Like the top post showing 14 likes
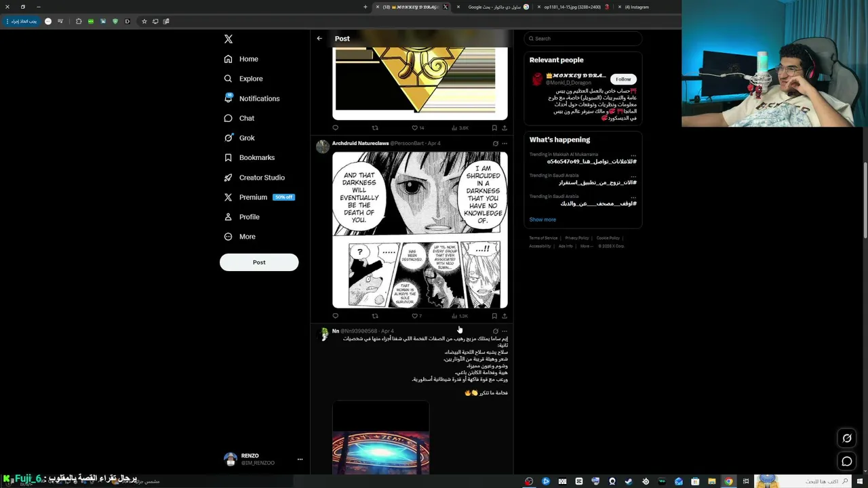 coord(418,127)
